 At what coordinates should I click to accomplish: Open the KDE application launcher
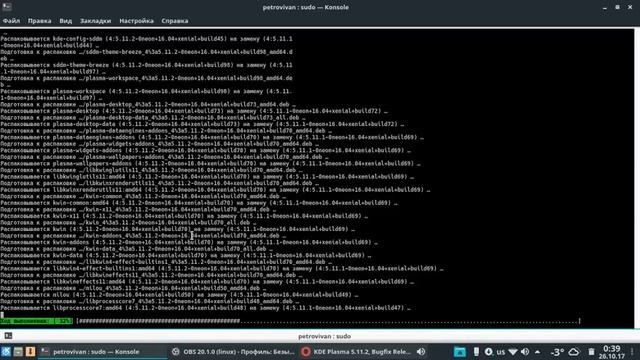click(6, 351)
